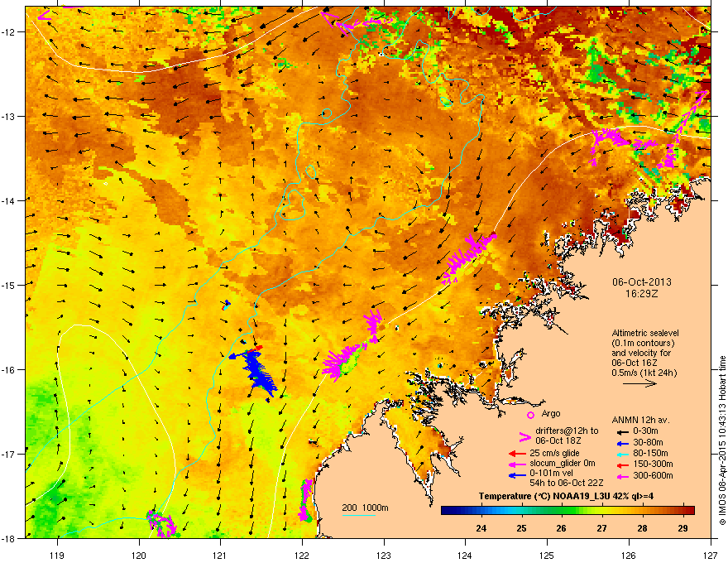This screenshot has width=728, height=563.
Task: Click the colorbar tick label 27
Action: pos(602,528)
